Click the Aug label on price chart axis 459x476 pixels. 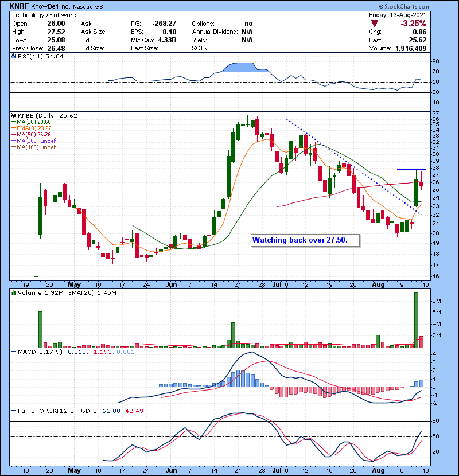pos(378,285)
